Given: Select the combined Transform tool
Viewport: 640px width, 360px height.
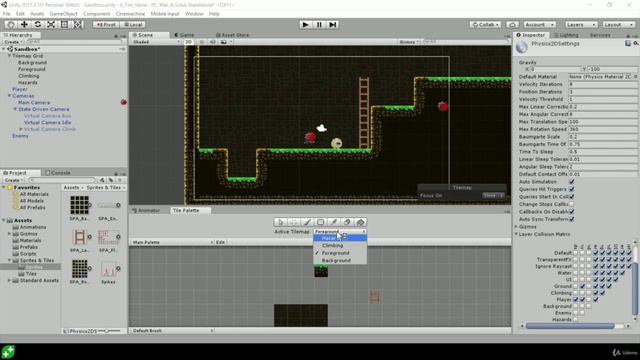Looking at the screenshot, I should (78, 24).
